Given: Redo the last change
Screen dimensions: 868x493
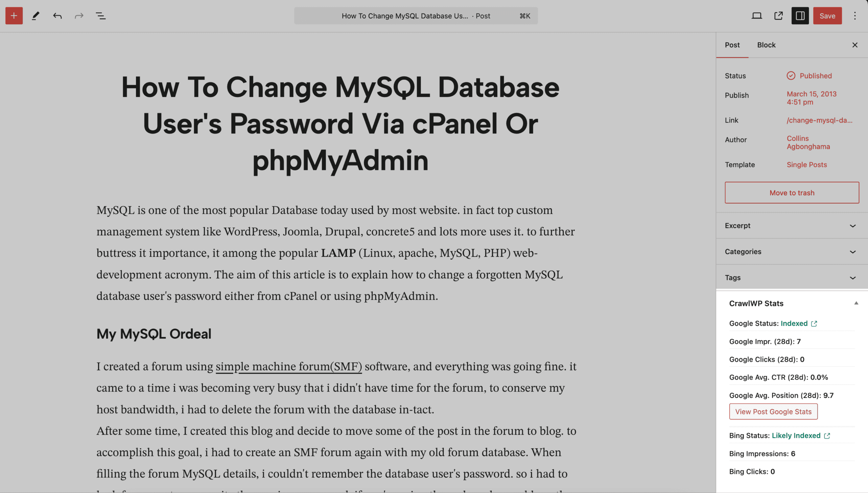Looking at the screenshot, I should (x=79, y=15).
